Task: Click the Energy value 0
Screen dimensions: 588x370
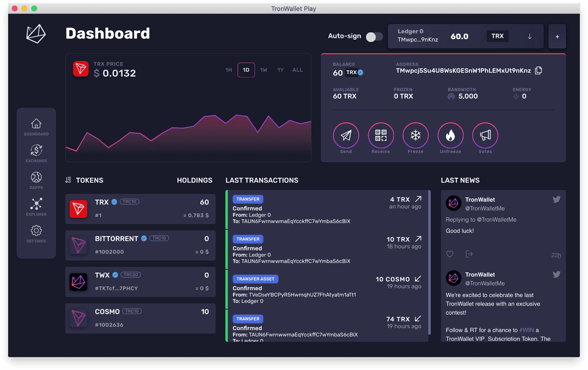Action: click(524, 96)
